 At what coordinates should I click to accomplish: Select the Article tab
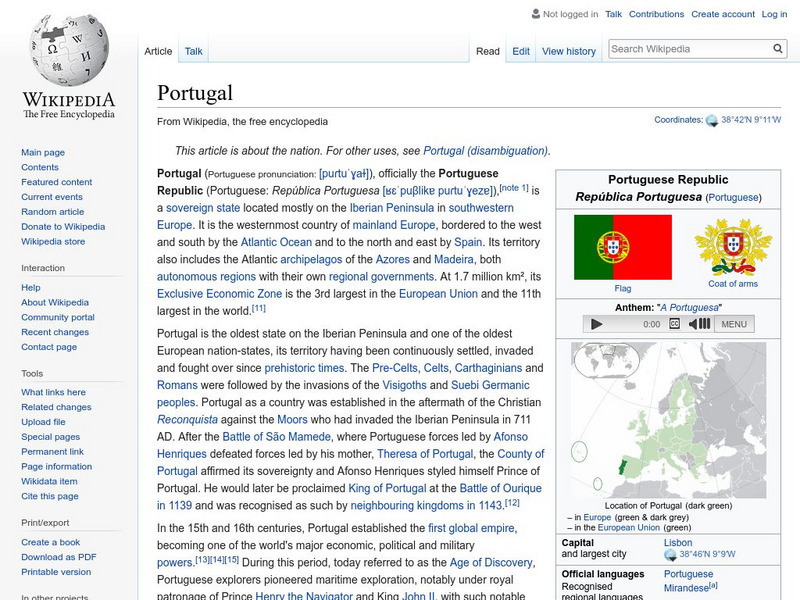pyautogui.click(x=158, y=52)
